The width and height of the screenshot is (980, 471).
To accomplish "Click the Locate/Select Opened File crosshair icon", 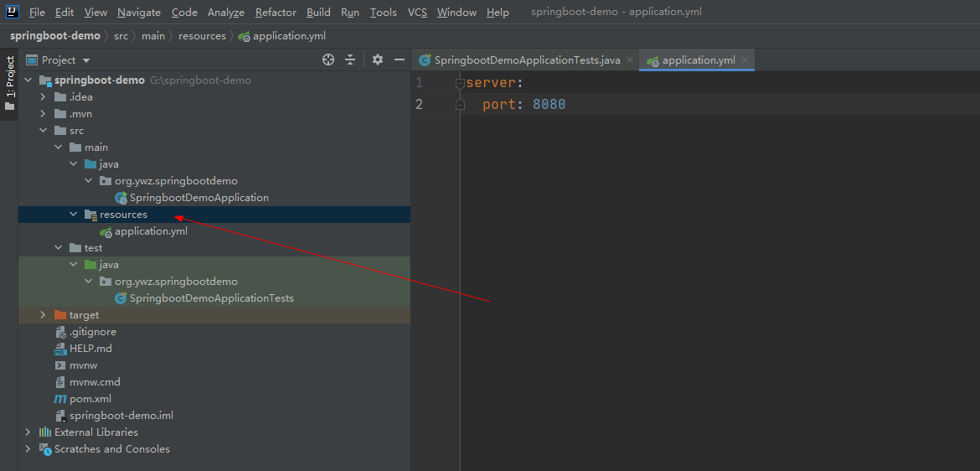I will [x=328, y=60].
